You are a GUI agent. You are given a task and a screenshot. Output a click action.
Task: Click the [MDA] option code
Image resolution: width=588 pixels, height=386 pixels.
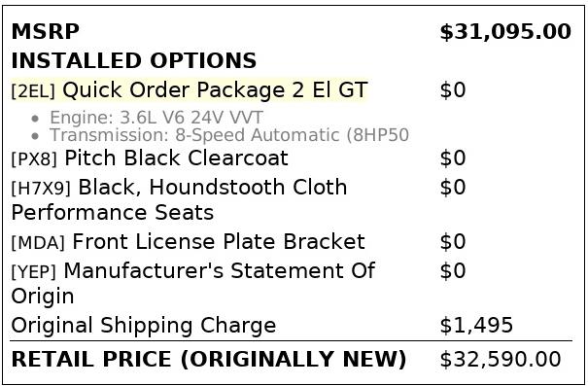tap(38, 243)
